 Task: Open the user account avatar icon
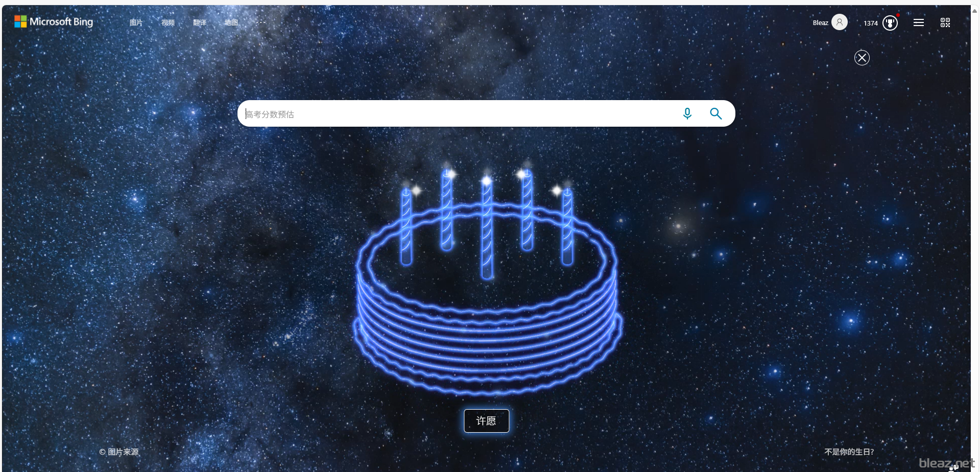coord(840,22)
